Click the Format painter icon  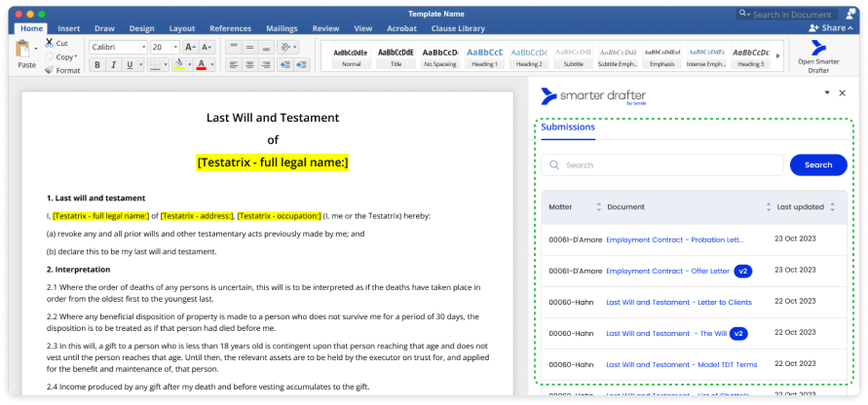coord(50,70)
